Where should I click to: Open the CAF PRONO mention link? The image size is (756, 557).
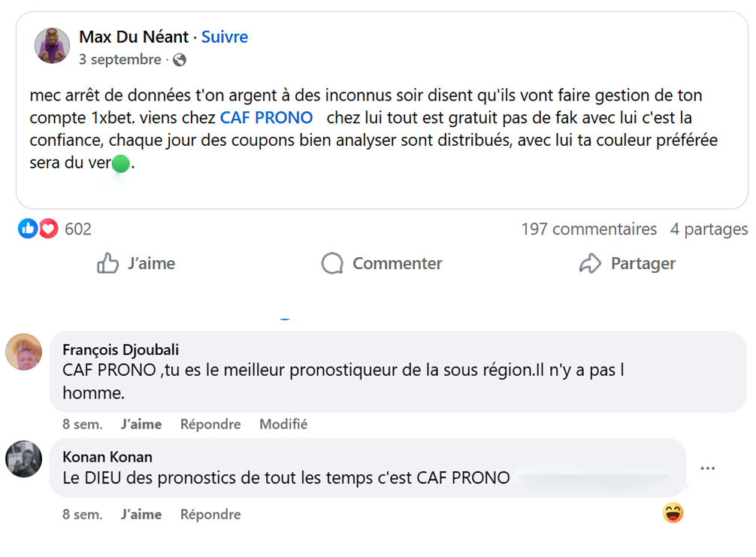point(268,117)
